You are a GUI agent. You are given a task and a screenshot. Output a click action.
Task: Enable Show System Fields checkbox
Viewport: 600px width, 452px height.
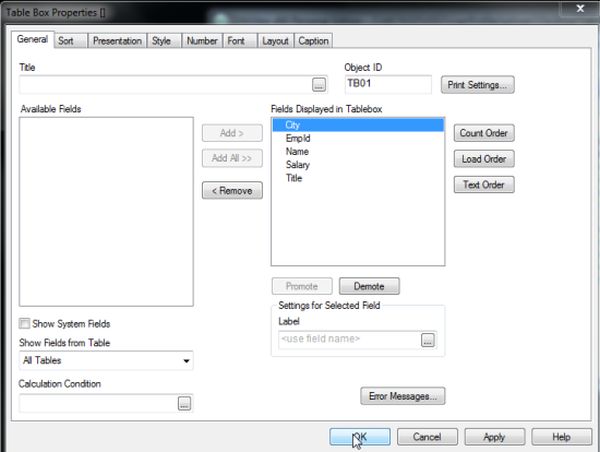point(24,324)
